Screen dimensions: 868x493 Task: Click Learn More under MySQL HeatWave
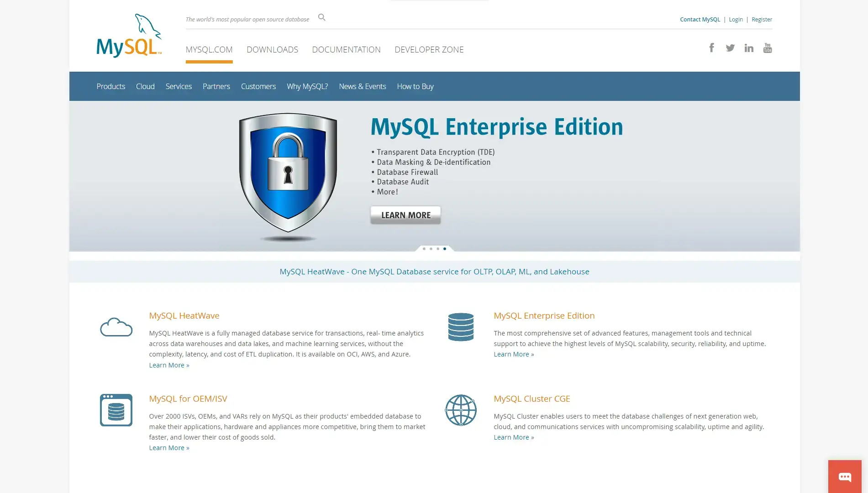(x=169, y=365)
